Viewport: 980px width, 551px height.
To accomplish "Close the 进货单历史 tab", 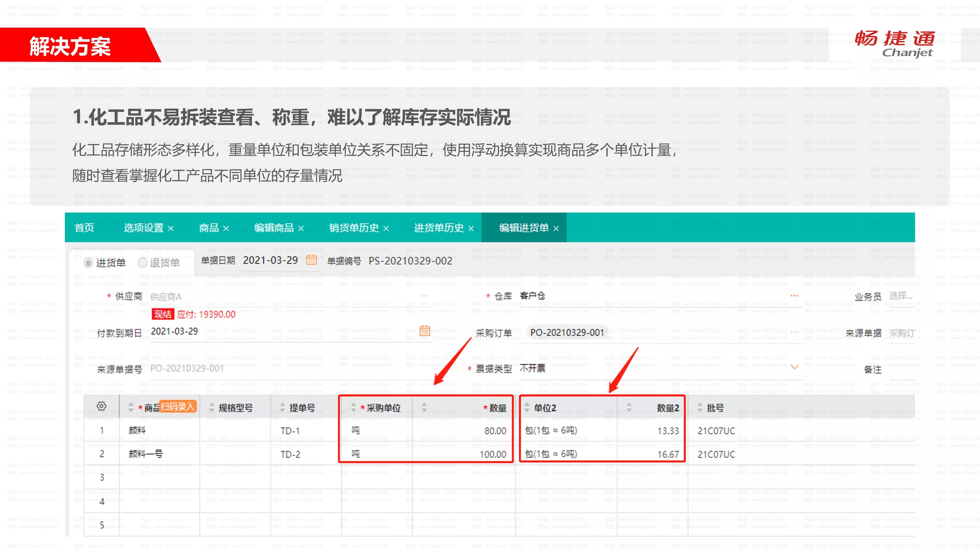I will click(471, 228).
